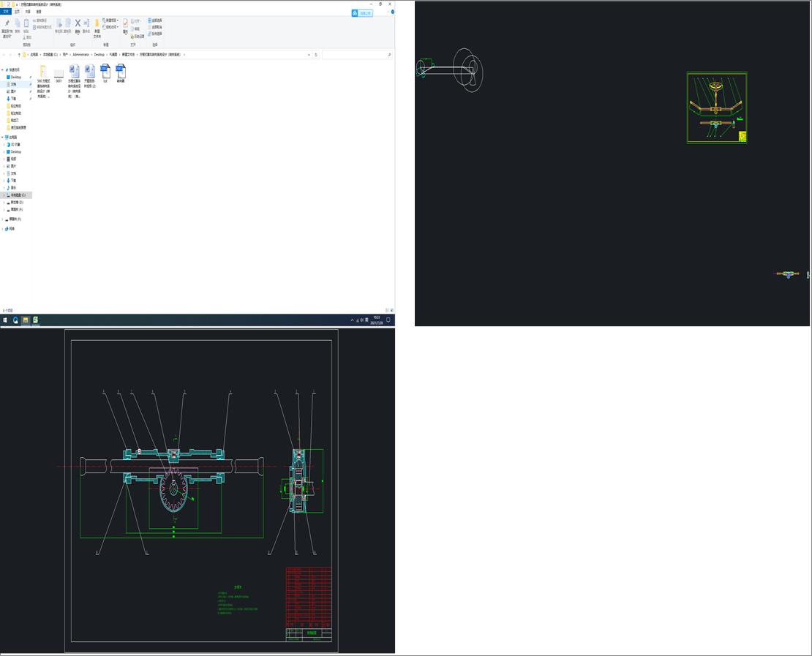
Task: Click the Paste clipboard icon in the ribbon
Action: tap(26, 26)
